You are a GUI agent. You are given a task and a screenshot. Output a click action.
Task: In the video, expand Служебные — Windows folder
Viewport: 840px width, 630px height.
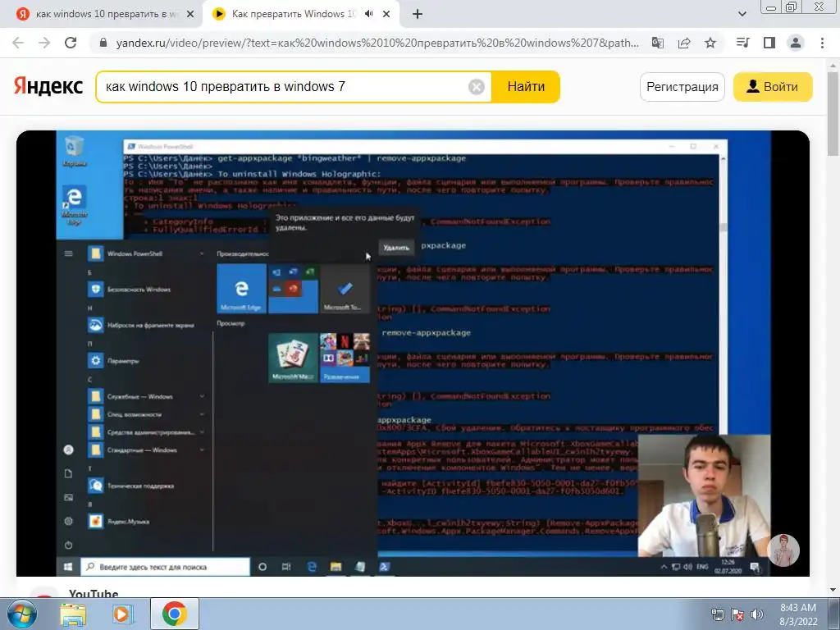pos(146,396)
